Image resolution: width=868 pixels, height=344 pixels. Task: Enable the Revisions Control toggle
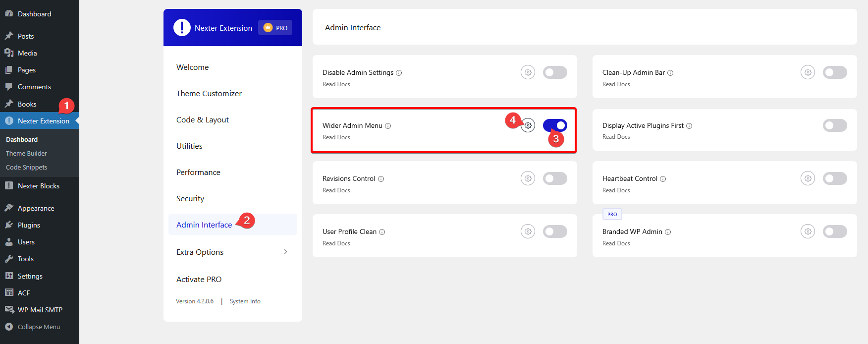pos(555,178)
